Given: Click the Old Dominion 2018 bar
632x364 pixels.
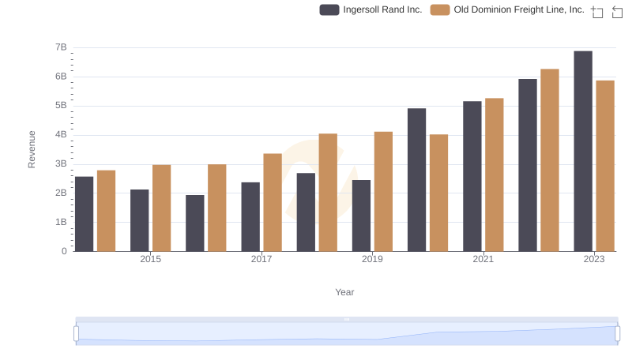Looking at the screenshot, I should tap(328, 193).
